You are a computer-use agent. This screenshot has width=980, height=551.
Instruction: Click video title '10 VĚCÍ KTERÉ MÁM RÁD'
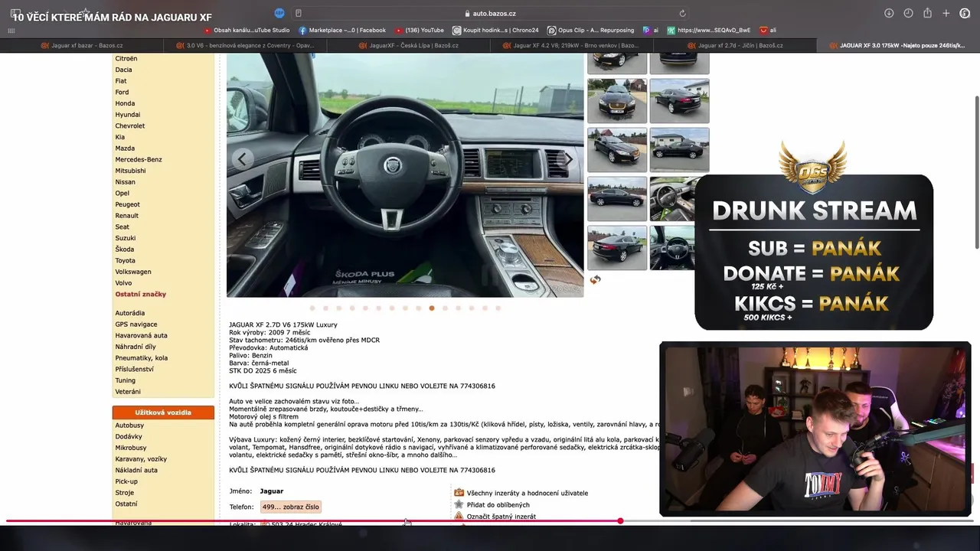point(113,17)
